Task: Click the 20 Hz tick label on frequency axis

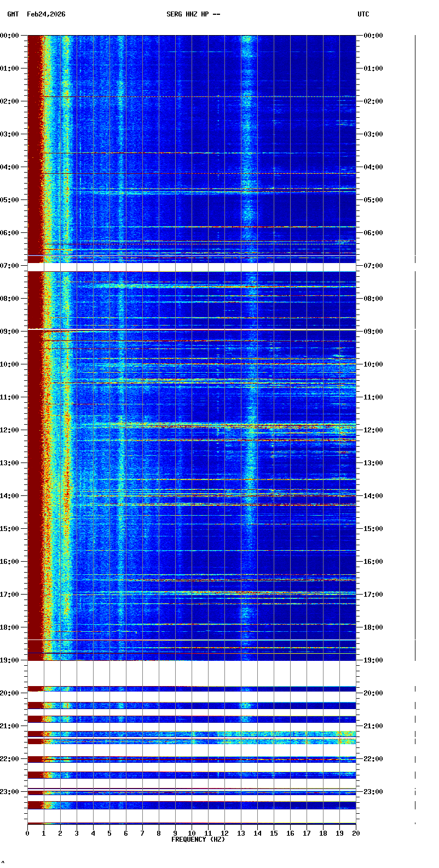Action: [356, 833]
